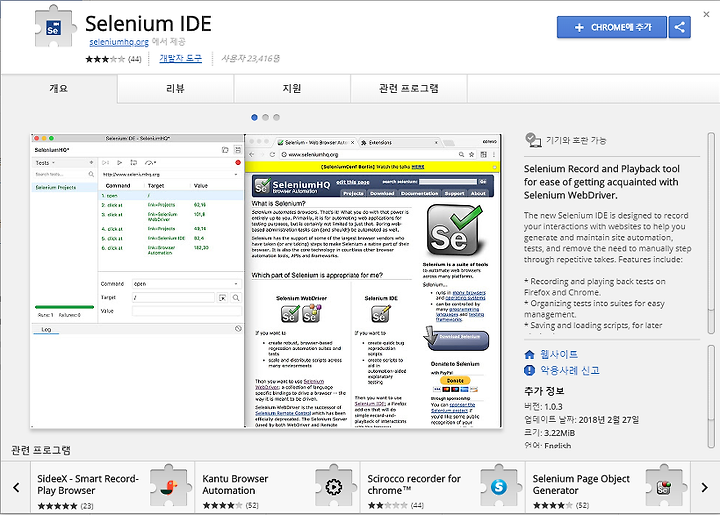Add the extension with the CHROME에 추가 button
This screenshot has width=720, height=515.
[x=612, y=28]
